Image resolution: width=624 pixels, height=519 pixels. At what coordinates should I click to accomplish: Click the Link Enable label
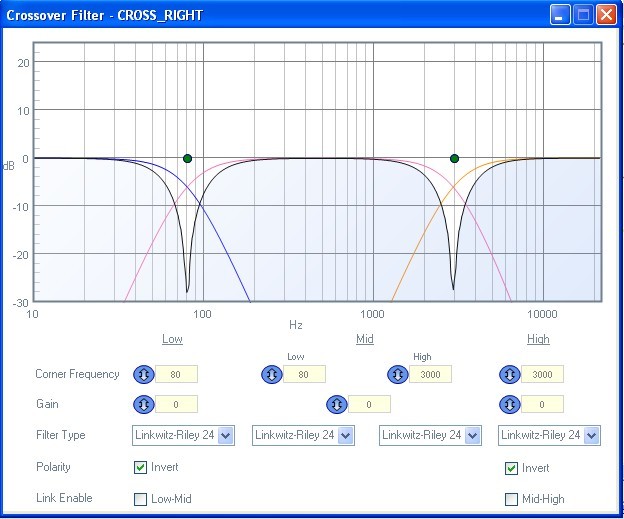64,498
